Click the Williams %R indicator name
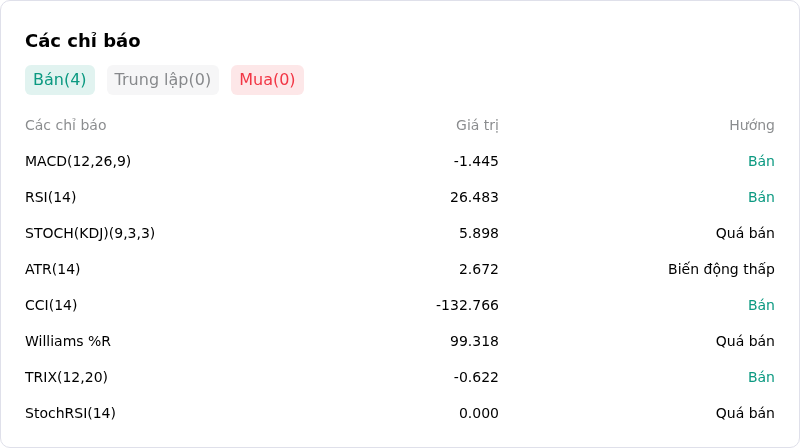This screenshot has width=800, height=448. 68,341
